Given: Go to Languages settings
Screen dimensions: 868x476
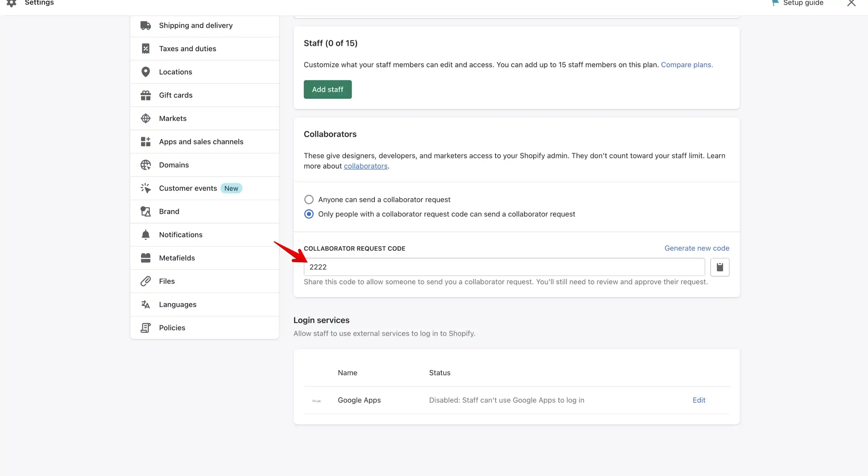Looking at the screenshot, I should (205, 304).
